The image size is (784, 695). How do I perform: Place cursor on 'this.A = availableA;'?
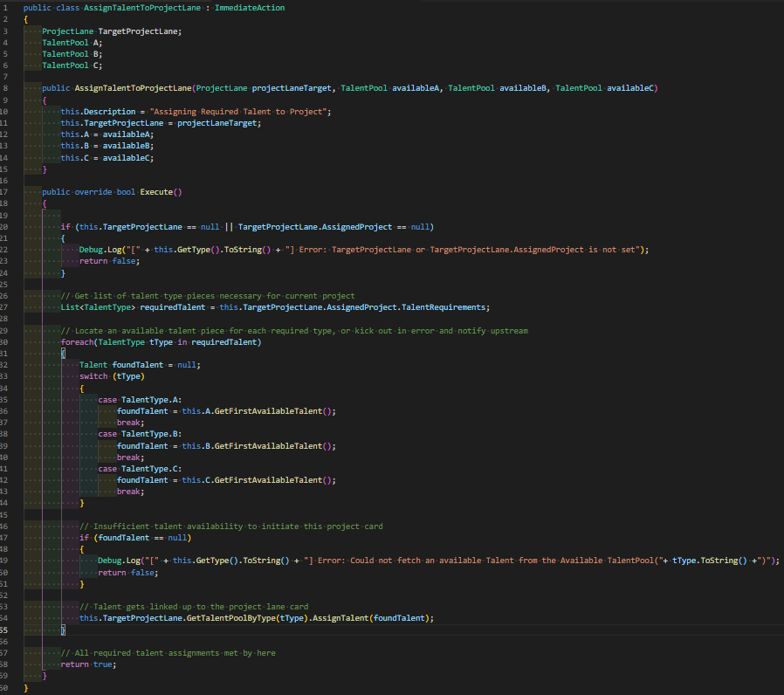tap(107, 134)
